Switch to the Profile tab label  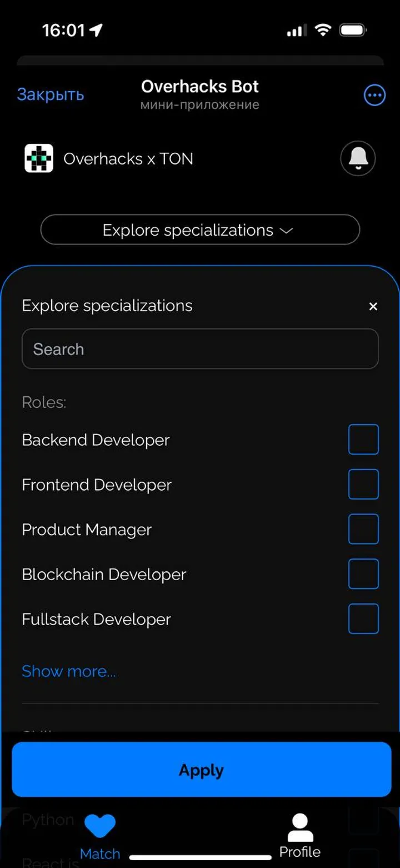[300, 852]
